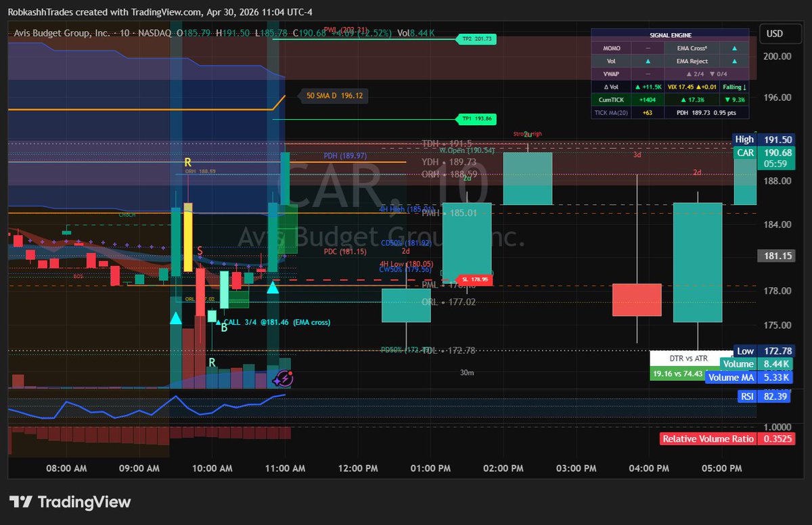Click the Falling status cell
812x525 pixels.
734,87
